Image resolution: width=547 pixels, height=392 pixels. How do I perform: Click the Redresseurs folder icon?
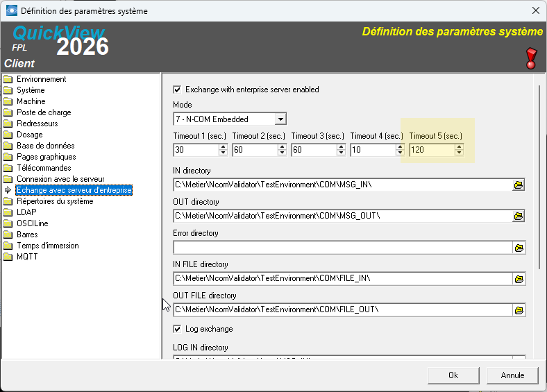[x=8, y=123]
